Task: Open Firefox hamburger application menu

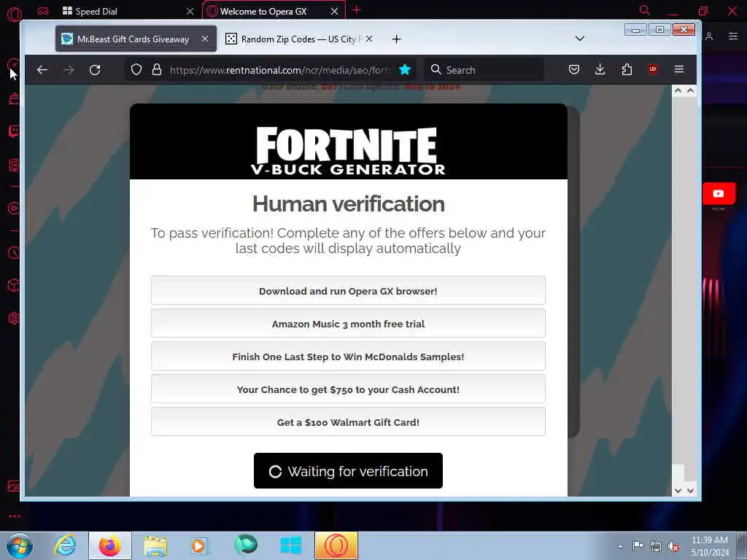Action: tap(679, 69)
